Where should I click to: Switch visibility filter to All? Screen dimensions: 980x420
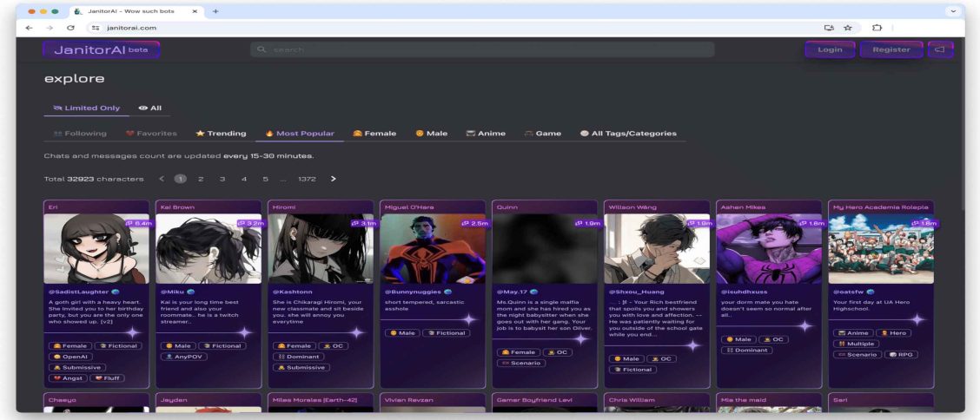tap(150, 108)
